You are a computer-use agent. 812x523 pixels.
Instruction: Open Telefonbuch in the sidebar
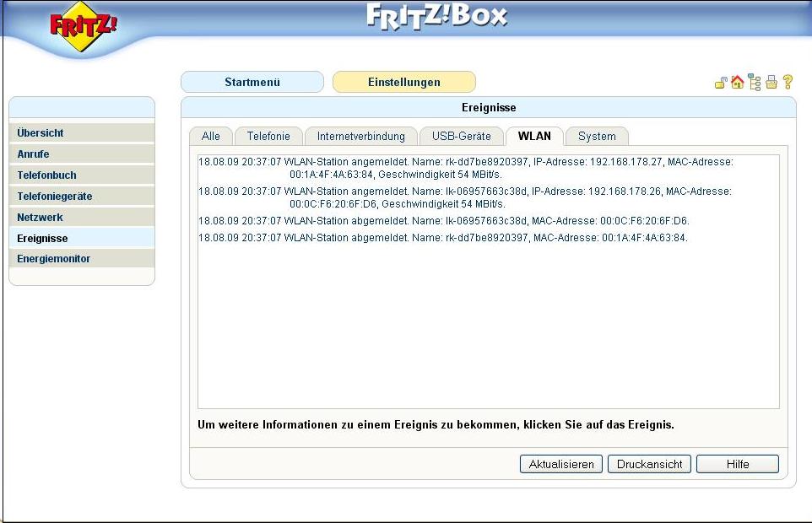pos(82,175)
